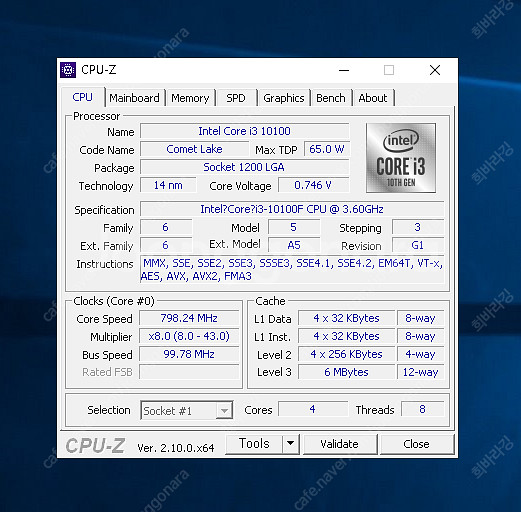
Task: Click the Level 2 associativity '4-way'
Action: (421, 354)
